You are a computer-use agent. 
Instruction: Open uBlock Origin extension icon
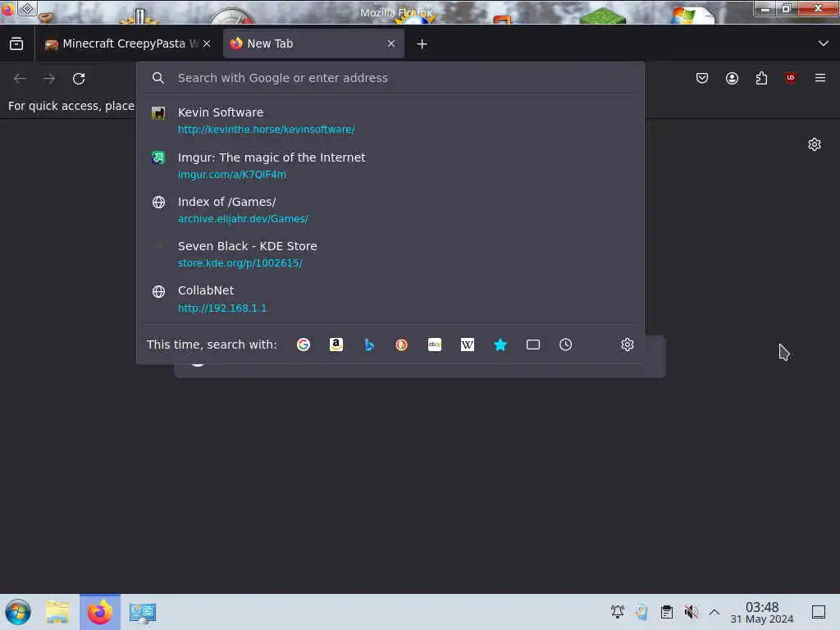click(x=791, y=78)
